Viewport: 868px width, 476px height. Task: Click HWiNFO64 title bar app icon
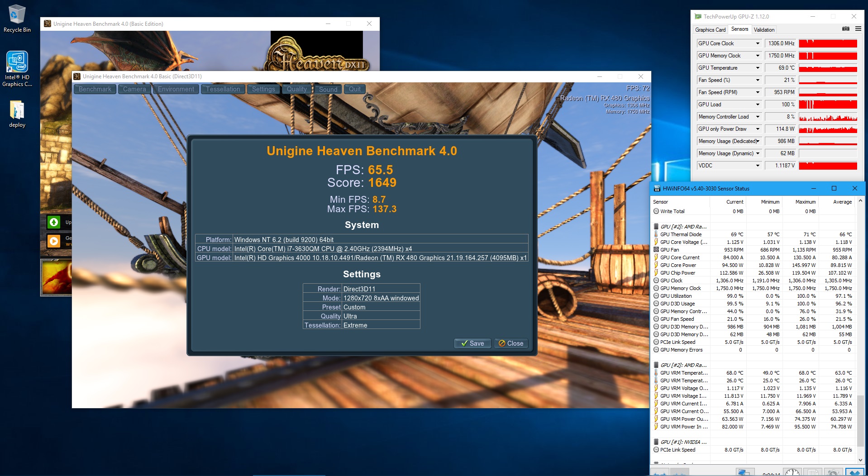657,189
